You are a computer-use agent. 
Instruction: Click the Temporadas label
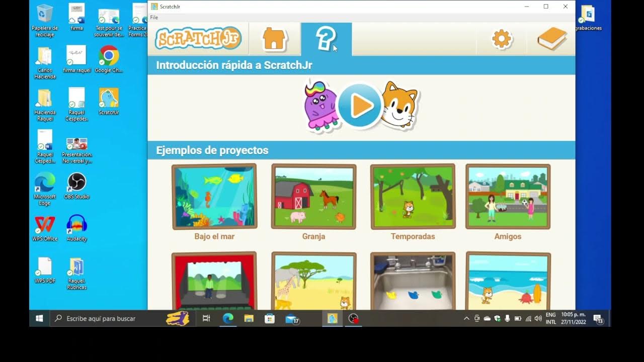[x=413, y=236]
